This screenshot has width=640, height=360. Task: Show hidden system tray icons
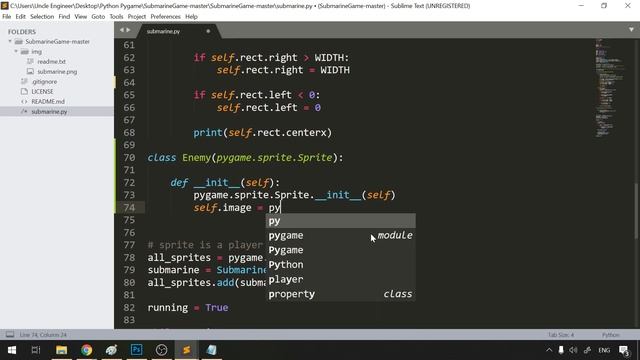549,350
